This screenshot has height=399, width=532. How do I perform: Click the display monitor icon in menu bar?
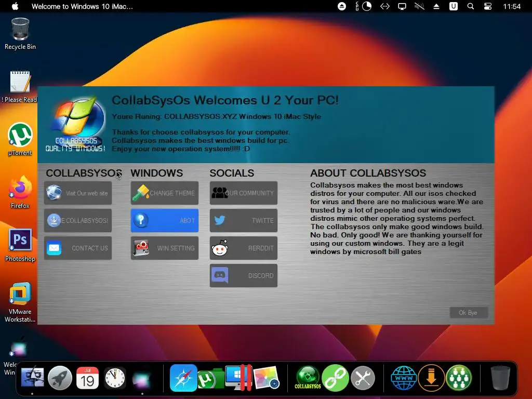pyautogui.click(x=402, y=6)
